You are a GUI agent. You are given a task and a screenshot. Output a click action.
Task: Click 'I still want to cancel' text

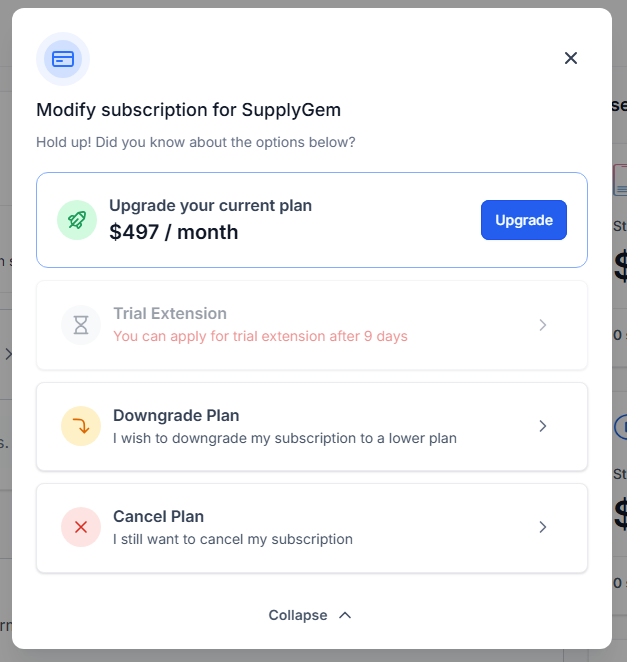(233, 539)
